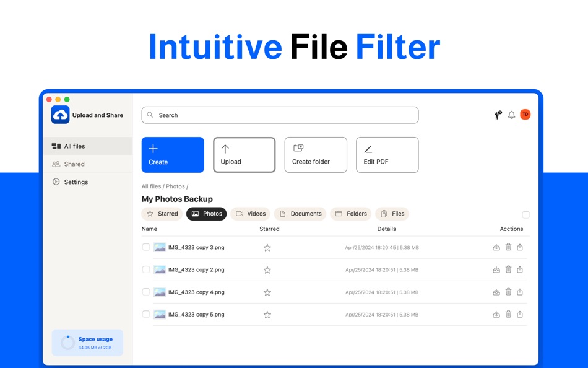
Task: Click the Create folder button
Action: coord(316,155)
